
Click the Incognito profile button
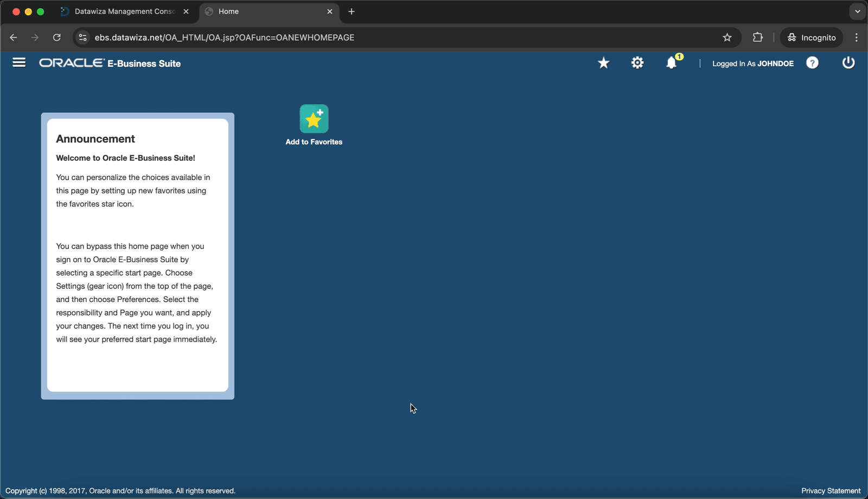(x=812, y=37)
